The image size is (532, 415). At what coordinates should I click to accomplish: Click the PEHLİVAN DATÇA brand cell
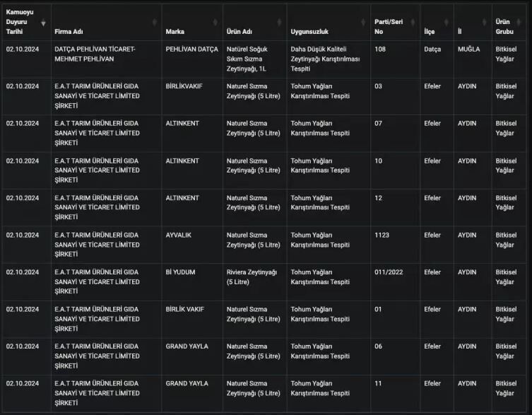click(x=191, y=49)
